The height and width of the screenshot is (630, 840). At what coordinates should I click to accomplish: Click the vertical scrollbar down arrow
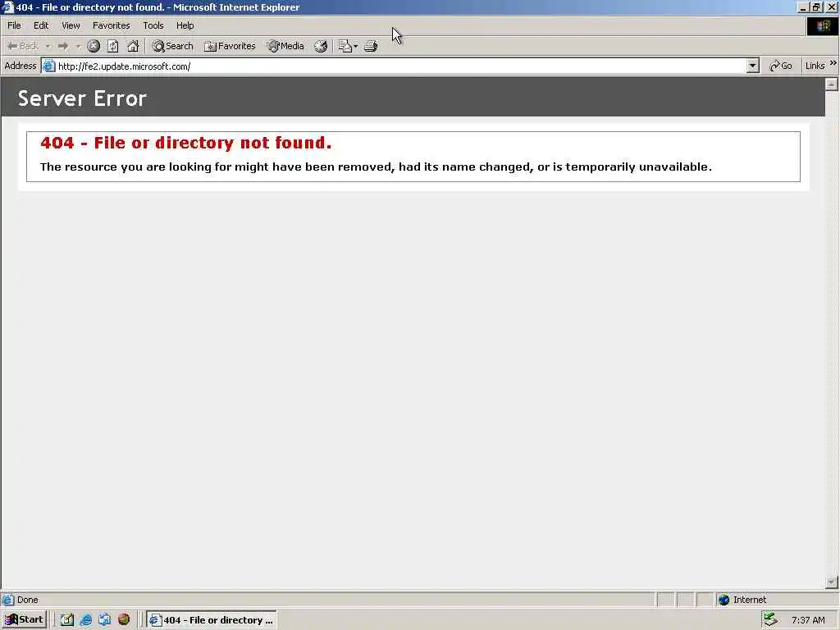[x=832, y=582]
